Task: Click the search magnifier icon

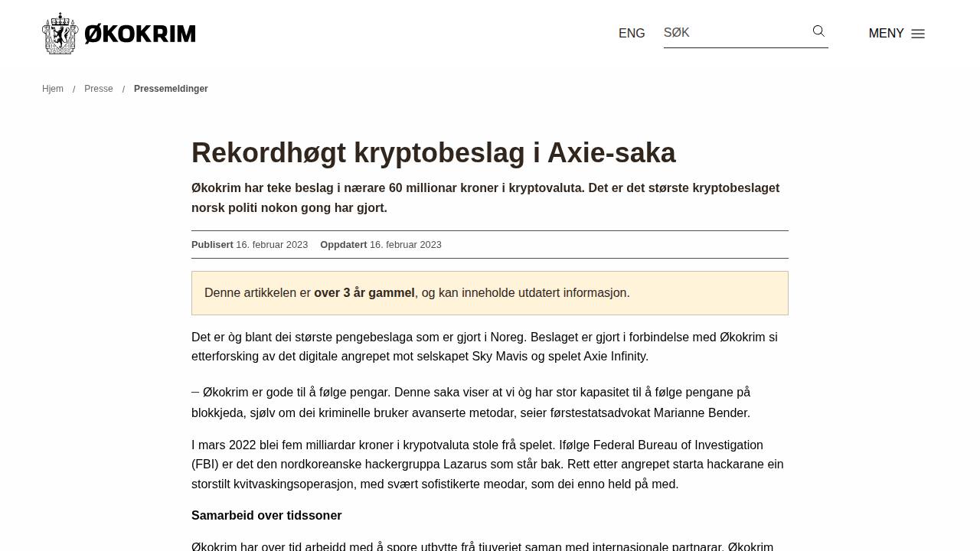Action: tap(818, 31)
